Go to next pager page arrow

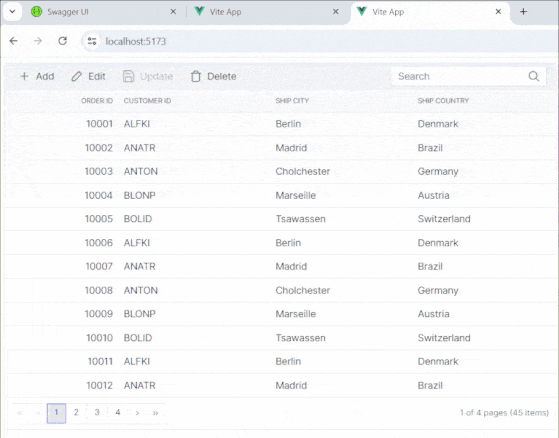coord(137,413)
